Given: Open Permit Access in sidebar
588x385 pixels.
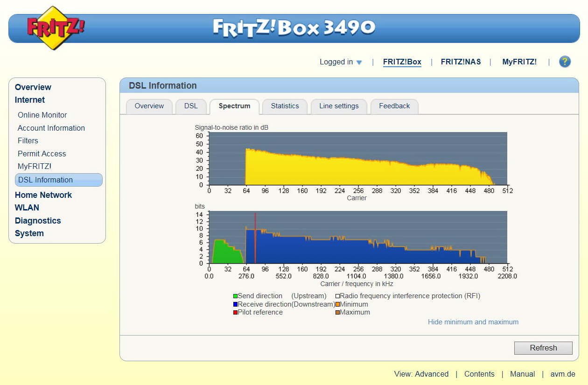Looking at the screenshot, I should 42,154.
